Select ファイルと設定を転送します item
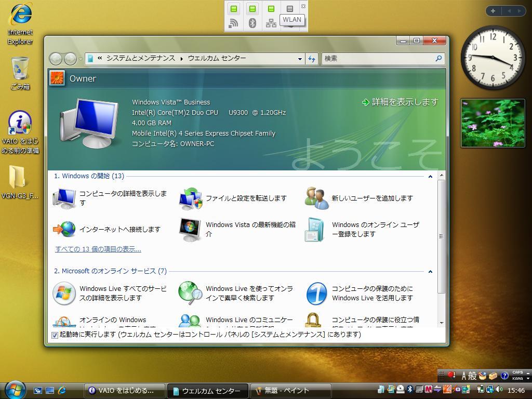This screenshot has width=532, height=399. pos(233,198)
